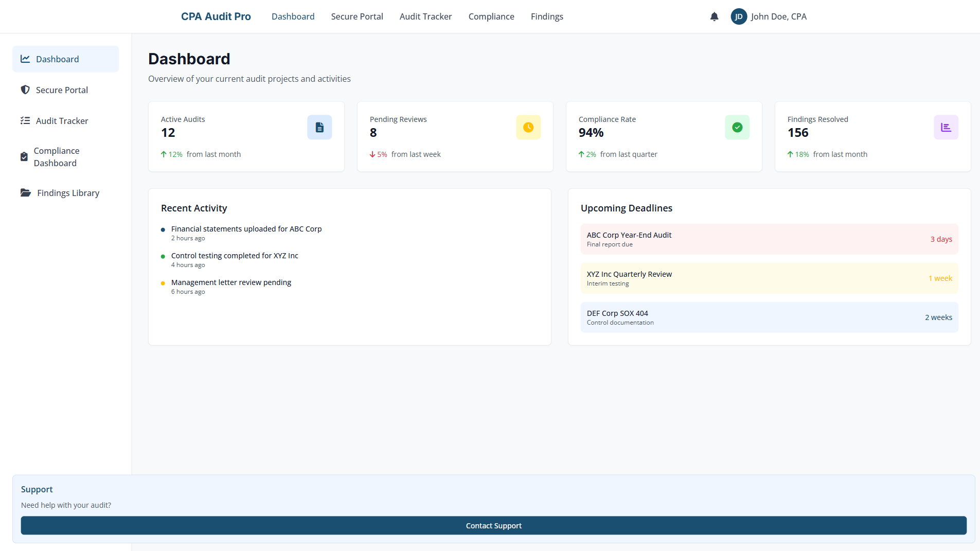Click the Dashboard chart icon in sidebar
This screenshot has width=980, height=551.
25,59
